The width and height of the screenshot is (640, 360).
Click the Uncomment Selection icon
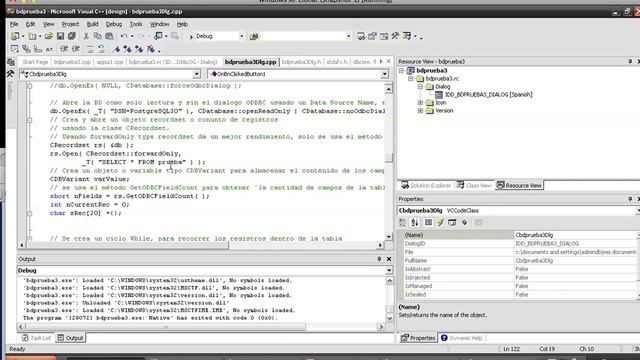click(x=101, y=49)
